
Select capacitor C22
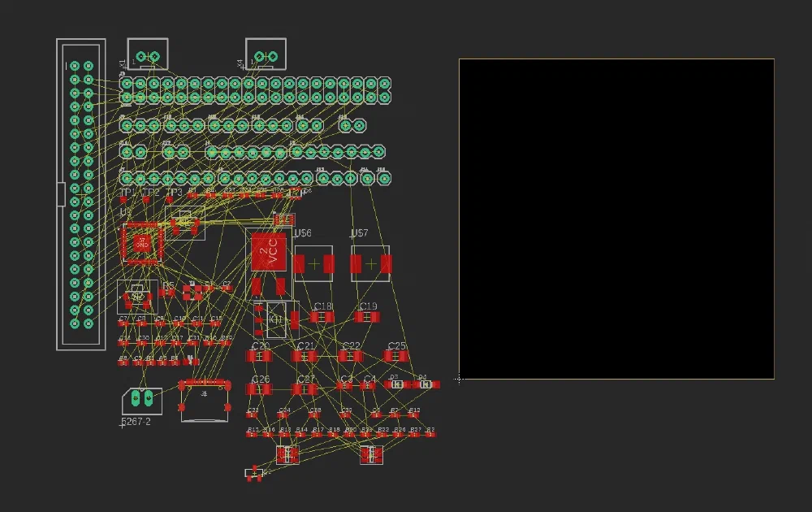tap(350, 357)
